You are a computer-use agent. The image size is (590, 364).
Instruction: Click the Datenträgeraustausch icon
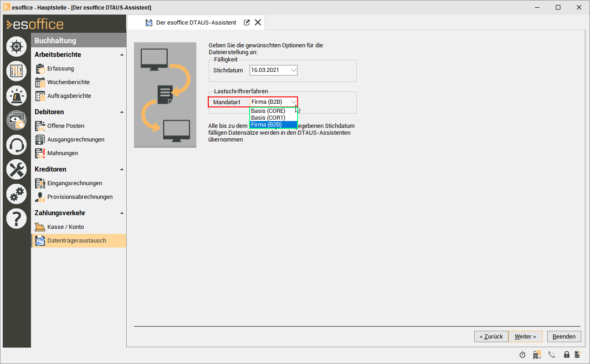coord(40,241)
